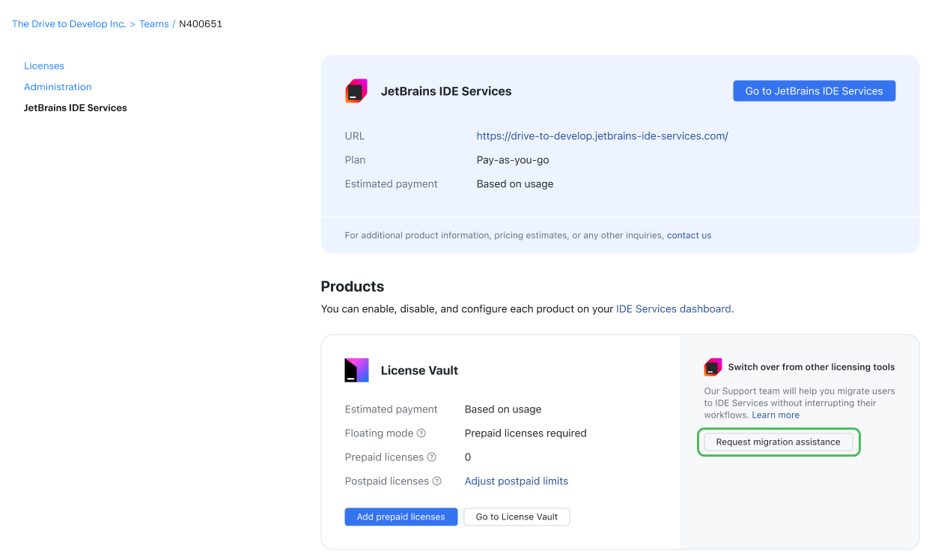This screenshot has width=944, height=560.
Task: Click the icon beside Switch over heading
Action: click(x=713, y=368)
